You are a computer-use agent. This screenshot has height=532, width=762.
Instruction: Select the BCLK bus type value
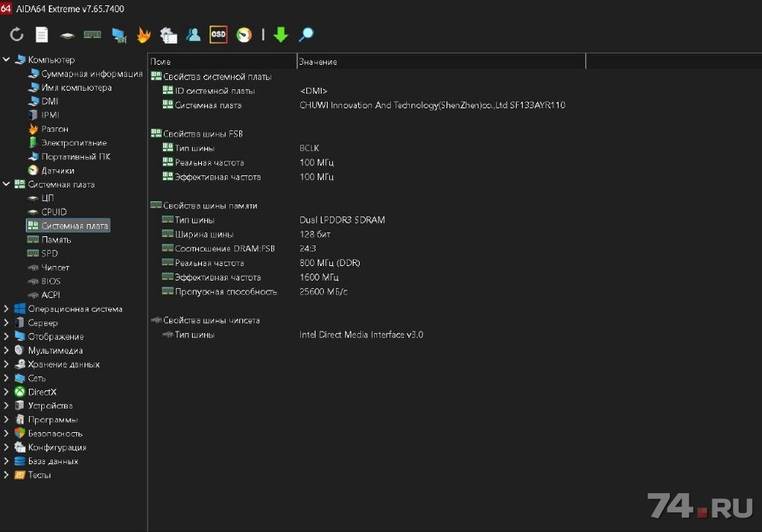pyautogui.click(x=309, y=148)
